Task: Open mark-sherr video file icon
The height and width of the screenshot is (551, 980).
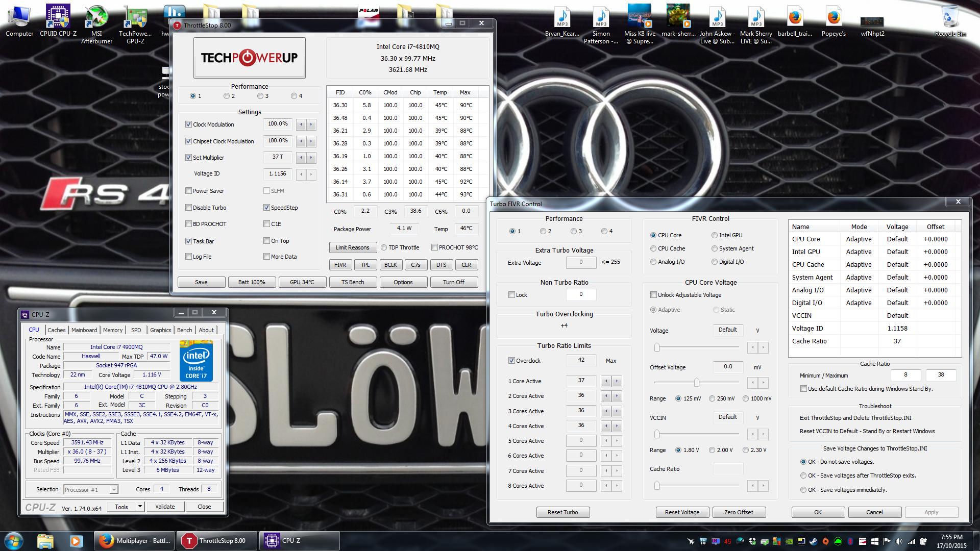Action: click(x=678, y=20)
